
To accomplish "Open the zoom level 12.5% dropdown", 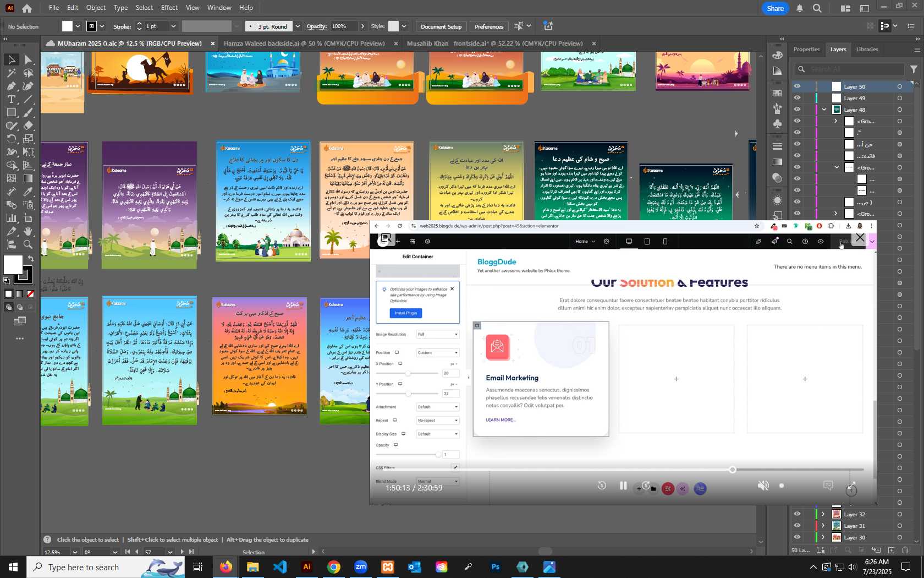I will point(74,552).
